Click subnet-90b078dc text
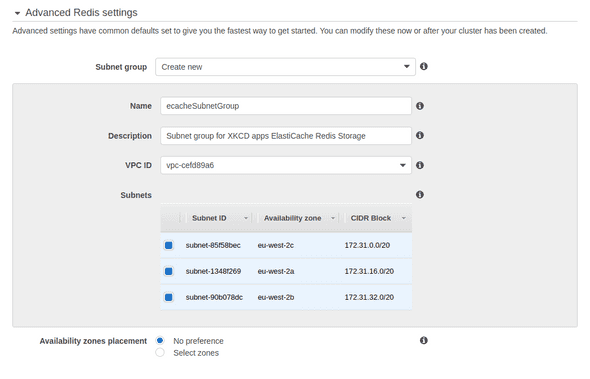This screenshot has height=379, width=590. [214, 297]
